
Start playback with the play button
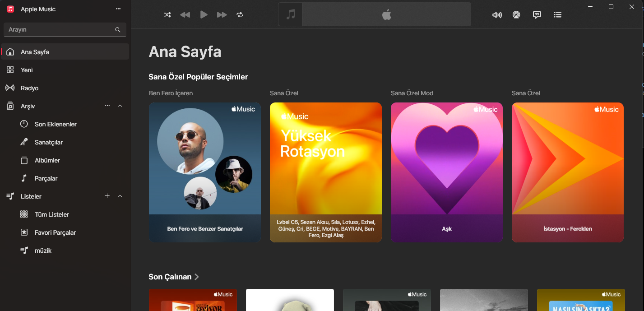(204, 14)
